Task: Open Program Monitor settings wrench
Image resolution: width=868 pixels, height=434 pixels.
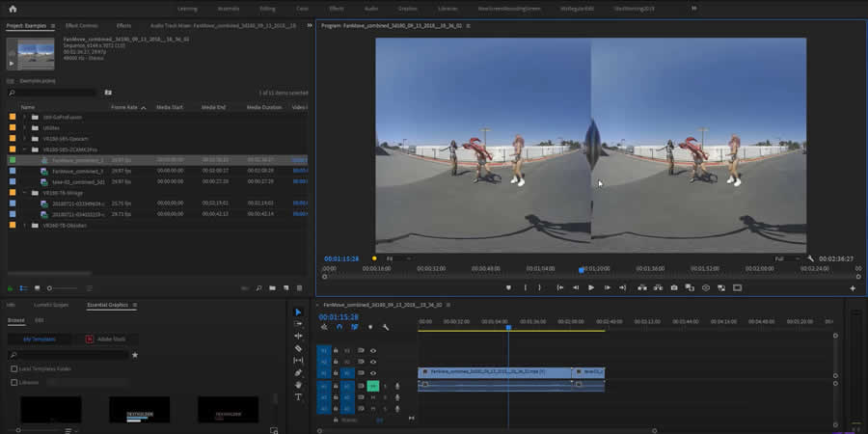Action: tap(811, 258)
